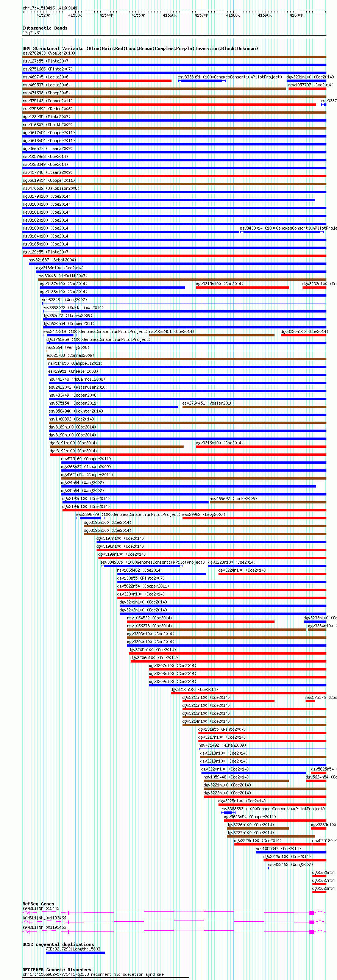The width and height of the screenshot is (337, 980).
Task: Click the red nsv469705 loss bar
Action: (x=97, y=81)
